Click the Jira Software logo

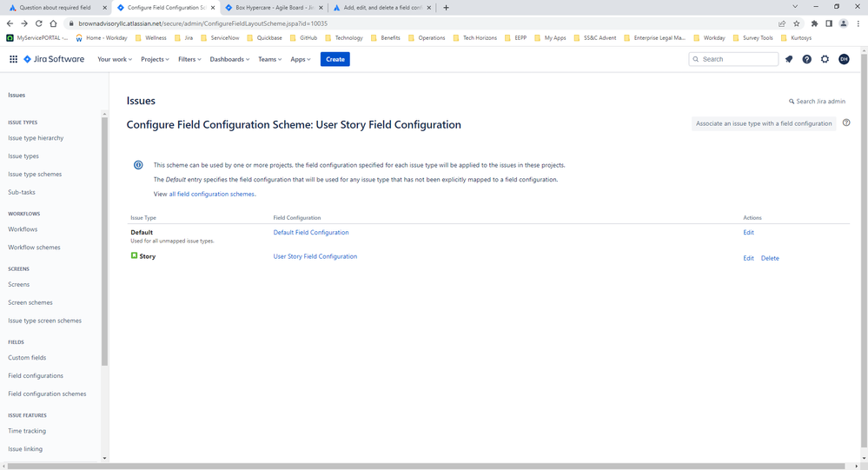[x=54, y=59]
